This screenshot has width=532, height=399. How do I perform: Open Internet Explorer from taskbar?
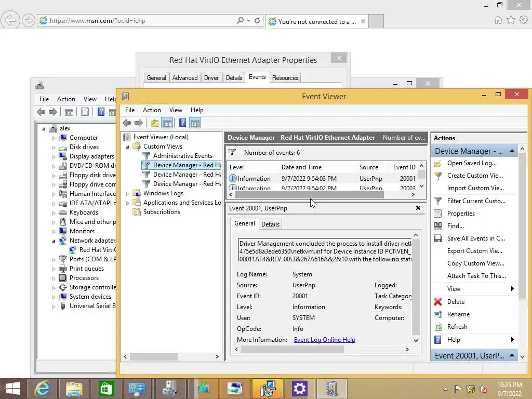(42, 389)
